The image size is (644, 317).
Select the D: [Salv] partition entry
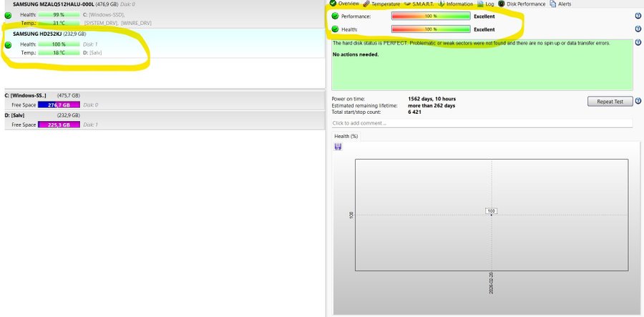click(x=16, y=115)
